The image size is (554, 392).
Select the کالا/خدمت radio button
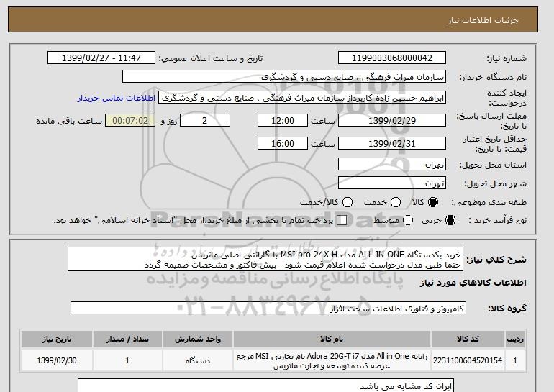point(348,202)
